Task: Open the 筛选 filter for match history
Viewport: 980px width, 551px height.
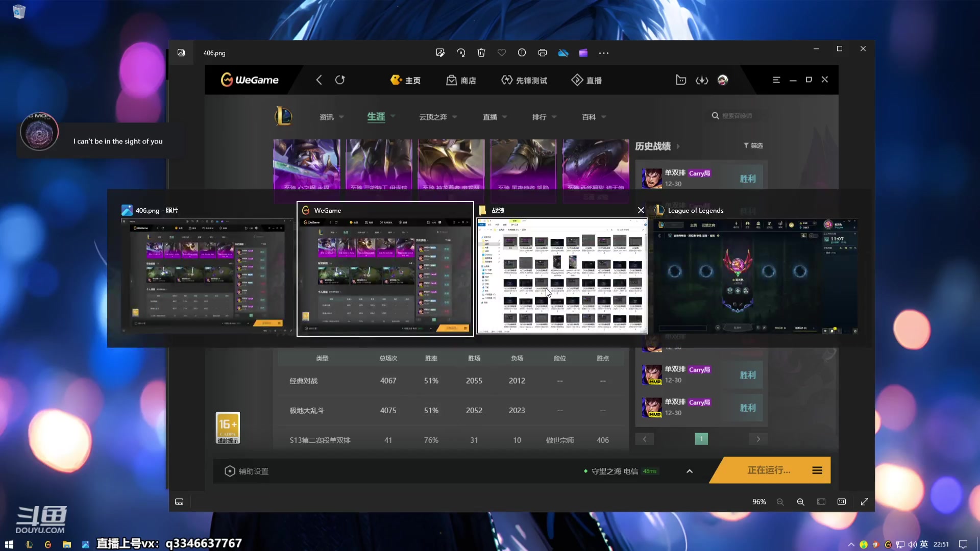Action: (753, 145)
